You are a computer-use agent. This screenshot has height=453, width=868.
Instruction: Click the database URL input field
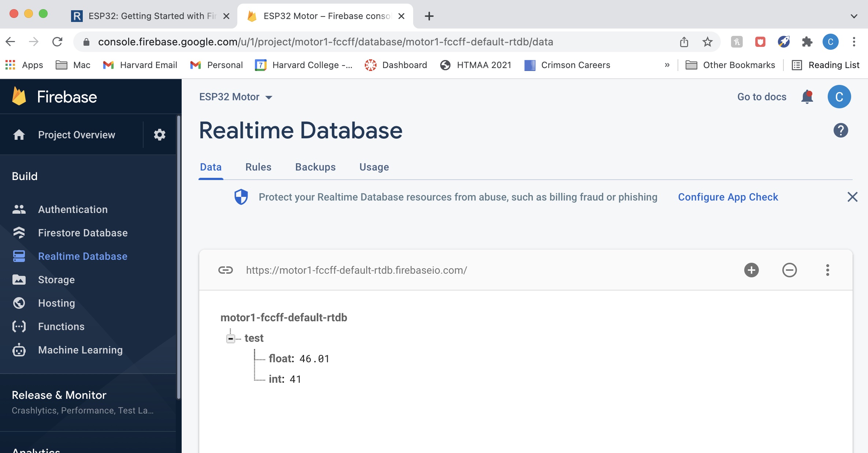[x=356, y=270]
